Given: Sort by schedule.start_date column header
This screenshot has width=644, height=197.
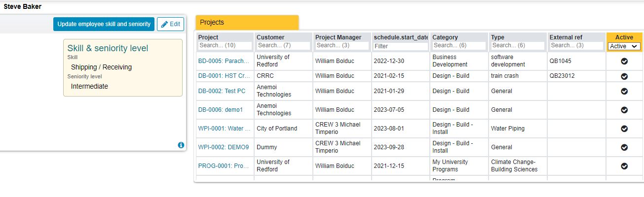Looking at the screenshot, I should [401, 37].
